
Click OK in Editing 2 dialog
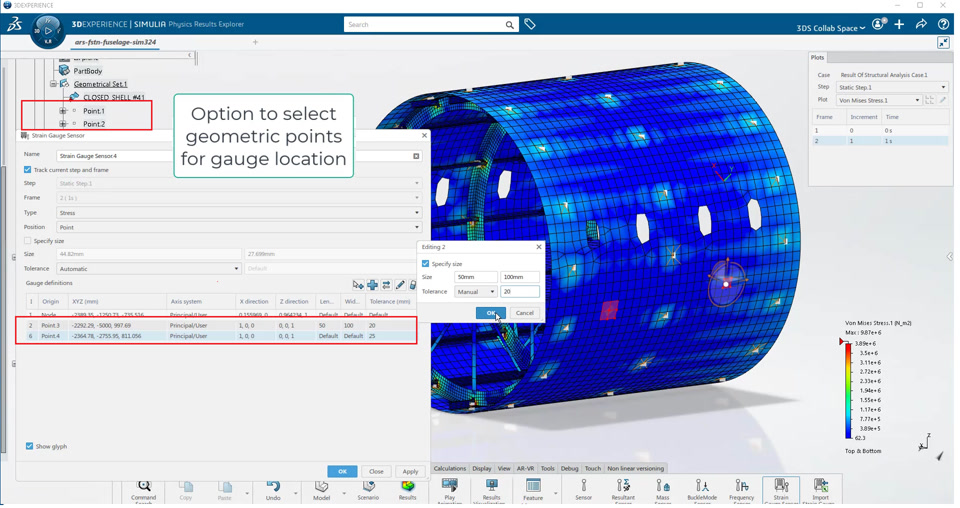[x=490, y=313]
